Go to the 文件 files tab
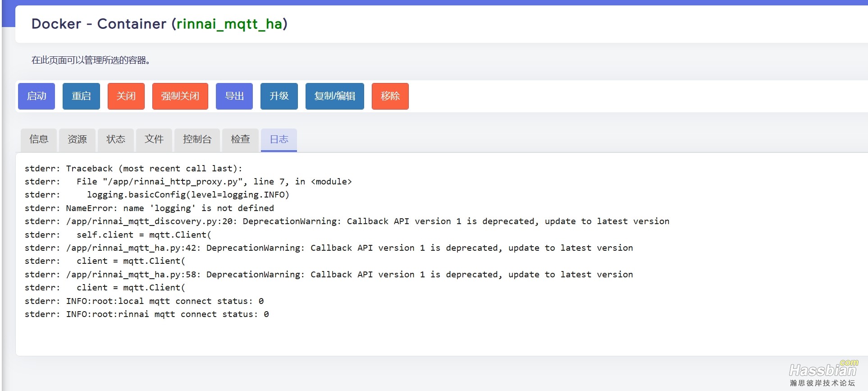Screen dimensions: 868x391 tap(154, 140)
